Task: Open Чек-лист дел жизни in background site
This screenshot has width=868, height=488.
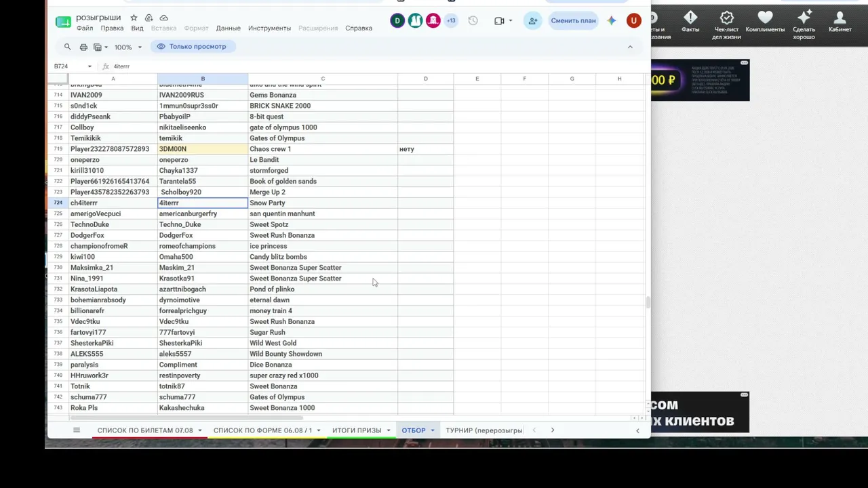Action: [727, 25]
